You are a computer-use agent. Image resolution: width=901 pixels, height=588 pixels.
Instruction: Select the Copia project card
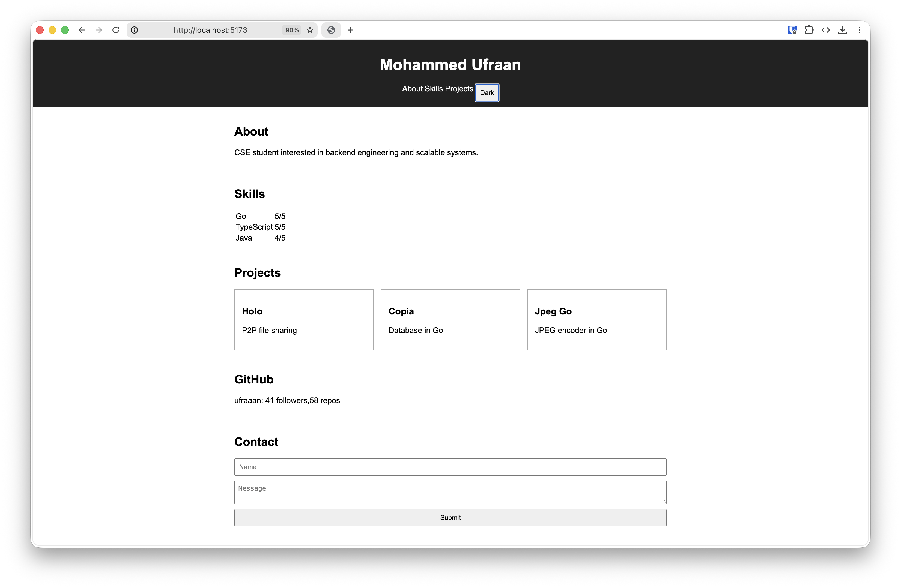[x=450, y=320]
